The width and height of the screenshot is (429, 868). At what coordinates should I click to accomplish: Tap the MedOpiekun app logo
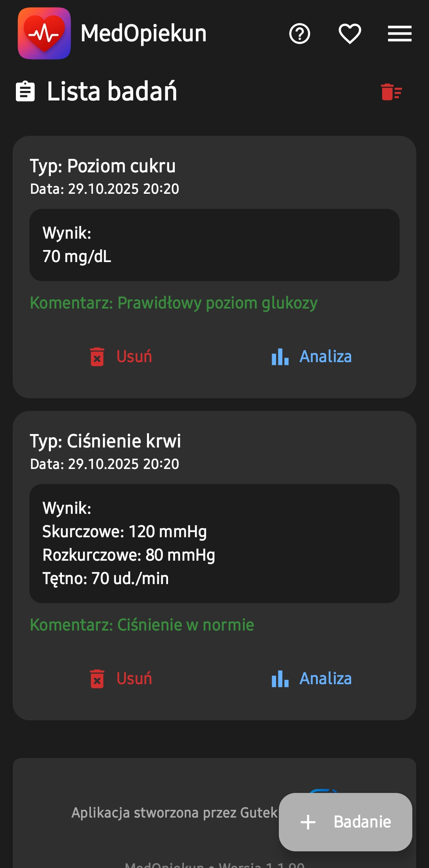click(44, 33)
